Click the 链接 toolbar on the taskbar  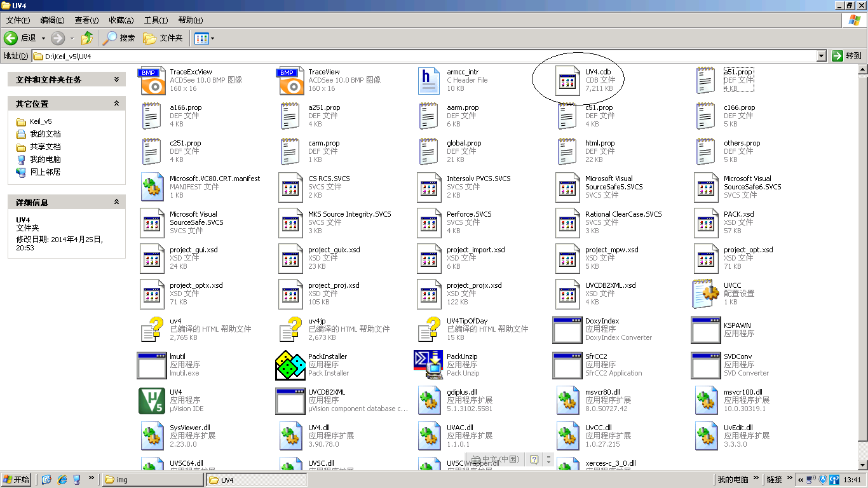click(774, 480)
